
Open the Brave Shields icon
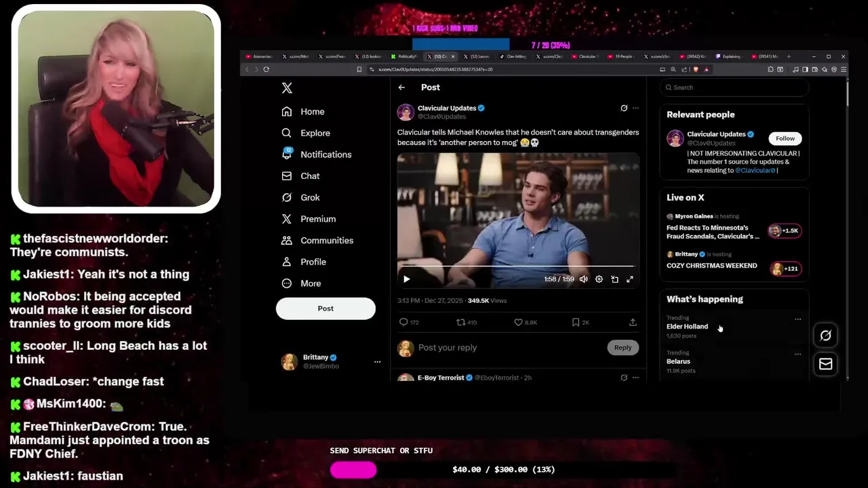point(696,69)
